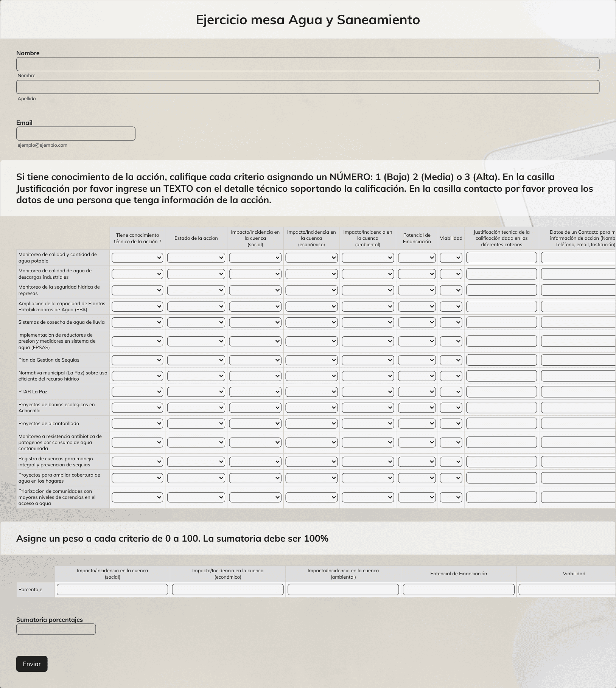Image resolution: width=616 pixels, height=688 pixels.
Task: Open ambiental impact dropdown for Sistemas de cosecha de agua de lluvia
Action: point(368,322)
